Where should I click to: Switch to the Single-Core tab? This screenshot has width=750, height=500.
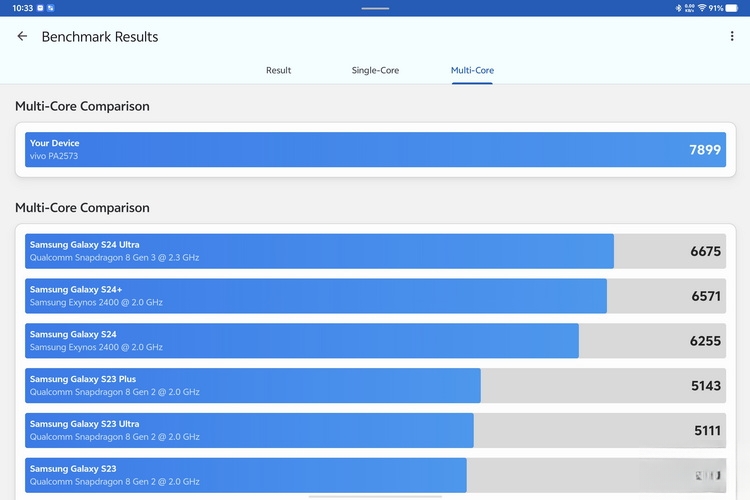pos(375,70)
